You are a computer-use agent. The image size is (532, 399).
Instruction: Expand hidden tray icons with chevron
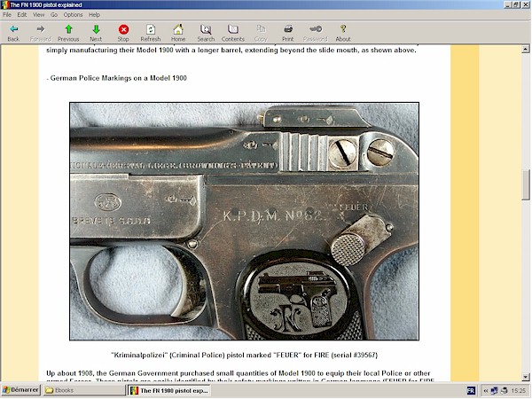486,391
